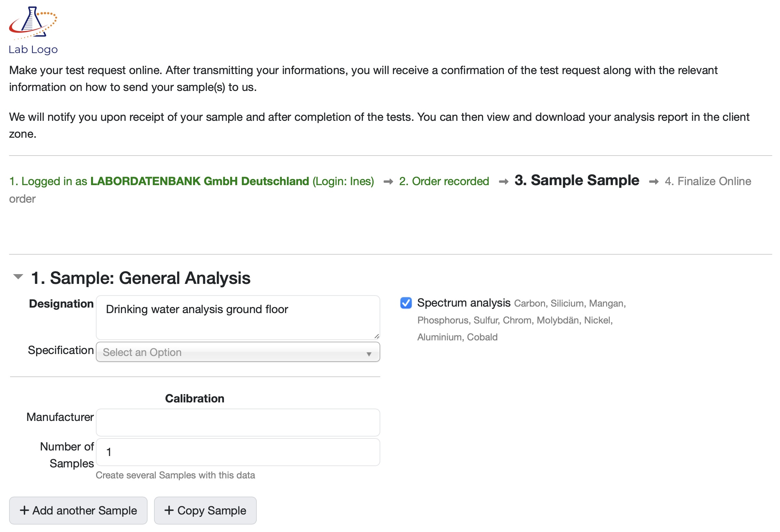
Task: Collapse the Sample: General Analysis section
Action: (18, 276)
